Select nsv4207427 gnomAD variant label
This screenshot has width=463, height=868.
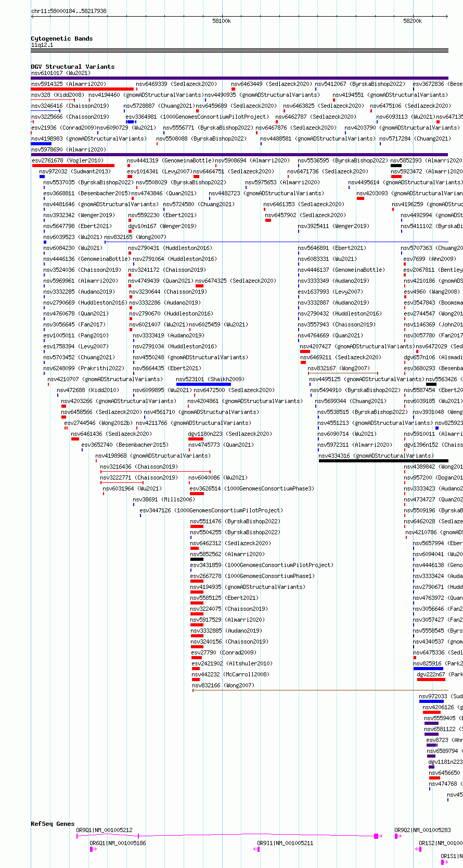[x=357, y=346]
